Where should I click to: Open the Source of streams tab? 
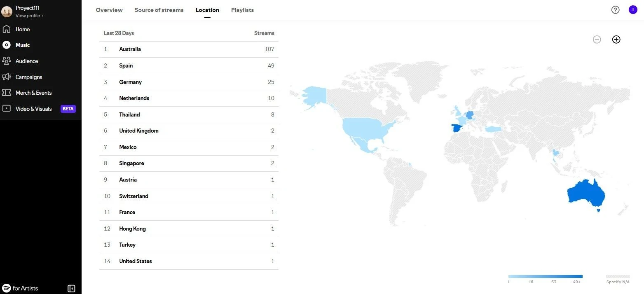click(159, 10)
